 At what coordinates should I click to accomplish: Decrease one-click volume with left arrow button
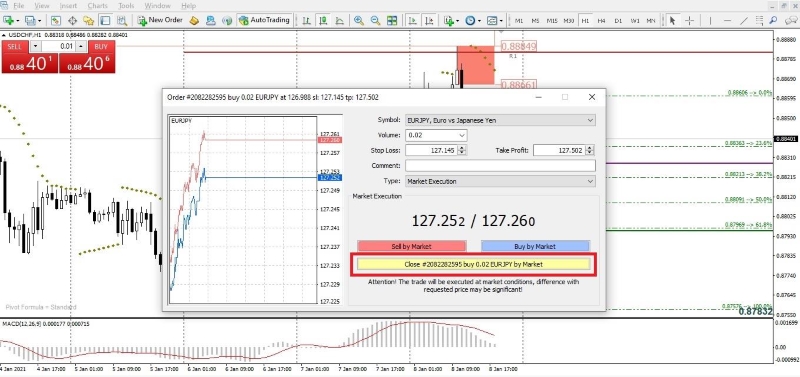[x=35, y=46]
